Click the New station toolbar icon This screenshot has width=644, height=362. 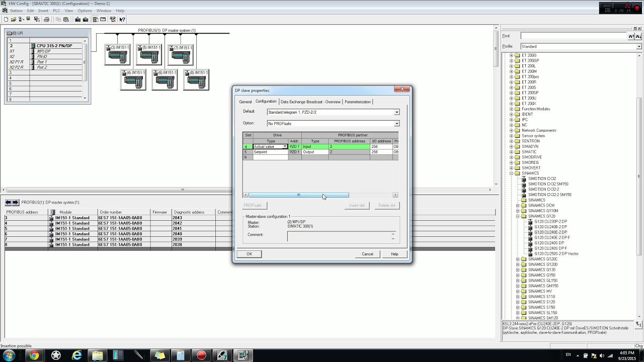pos(6,20)
